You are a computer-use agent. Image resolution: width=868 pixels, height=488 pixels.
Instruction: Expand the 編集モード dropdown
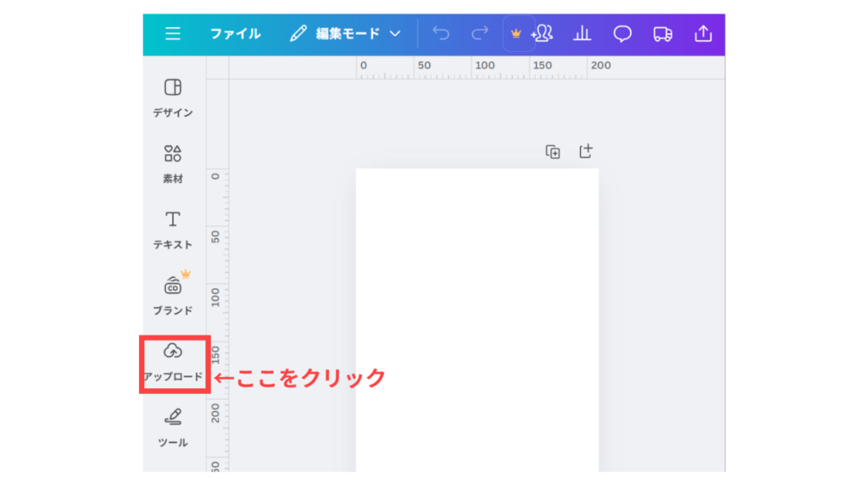coord(345,34)
